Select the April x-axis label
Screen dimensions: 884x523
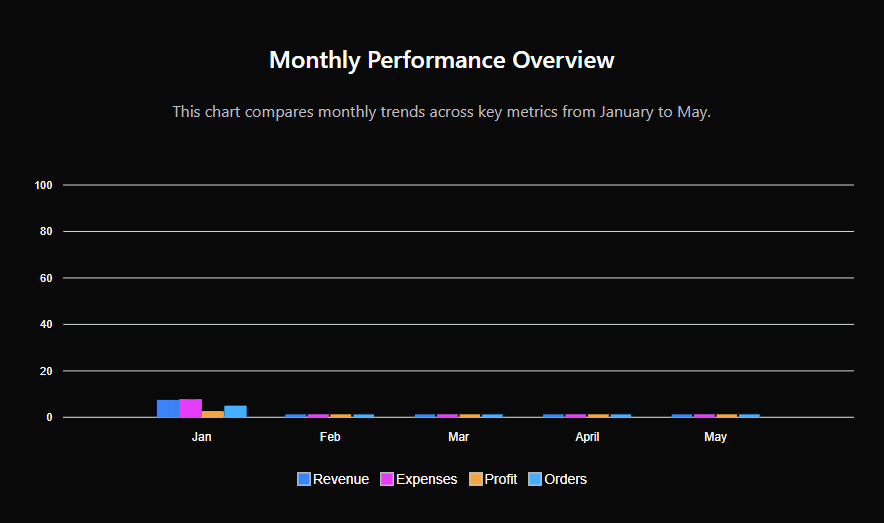coord(587,437)
